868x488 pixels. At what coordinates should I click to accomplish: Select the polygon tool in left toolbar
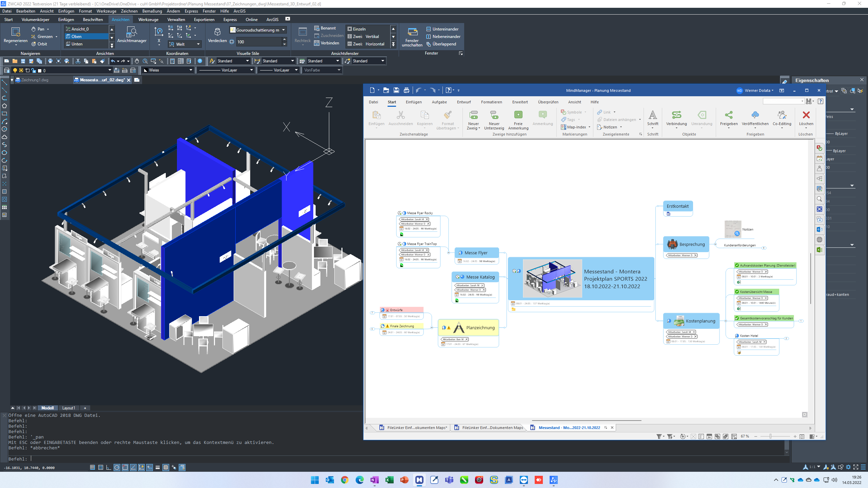[x=4, y=106]
